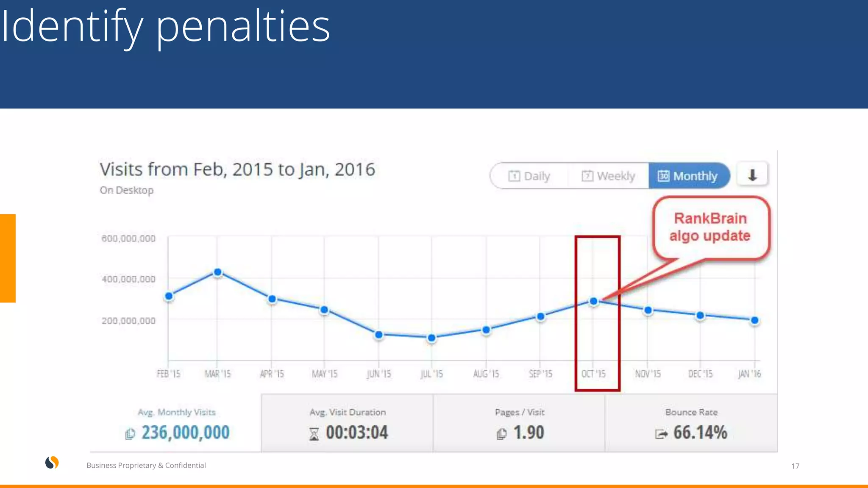Click the OCT '15 x-axis label

[x=593, y=374]
